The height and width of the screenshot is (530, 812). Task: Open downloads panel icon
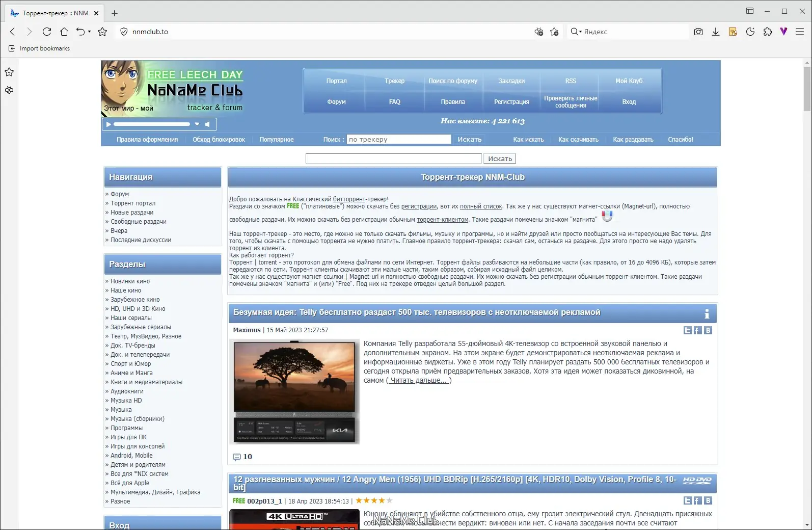pos(716,32)
